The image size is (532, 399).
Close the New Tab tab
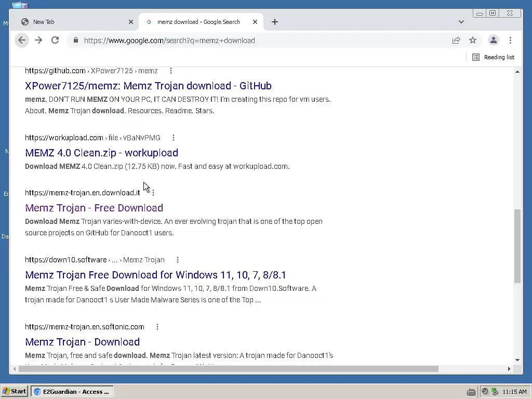click(x=131, y=22)
